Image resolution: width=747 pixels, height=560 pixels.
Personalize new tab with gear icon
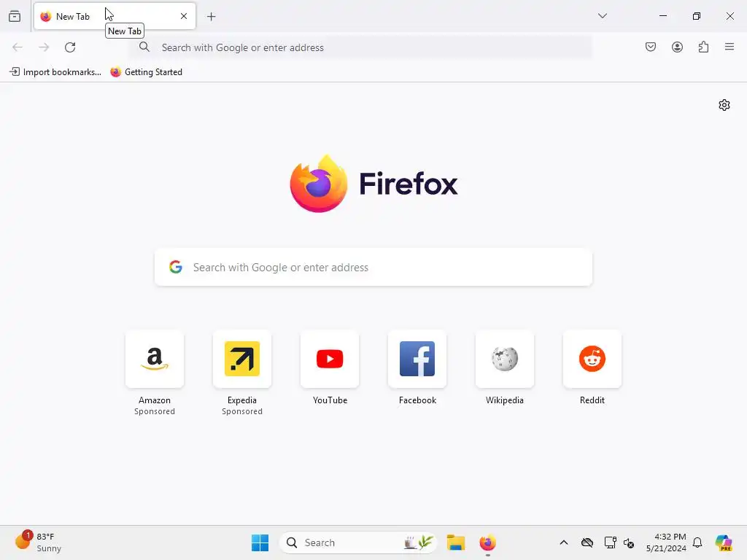tap(724, 105)
